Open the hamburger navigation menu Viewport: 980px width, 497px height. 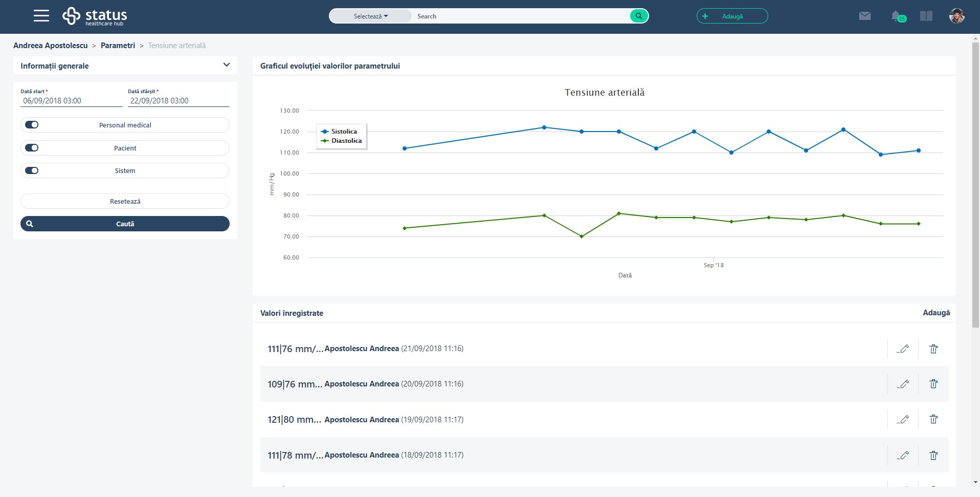(41, 16)
